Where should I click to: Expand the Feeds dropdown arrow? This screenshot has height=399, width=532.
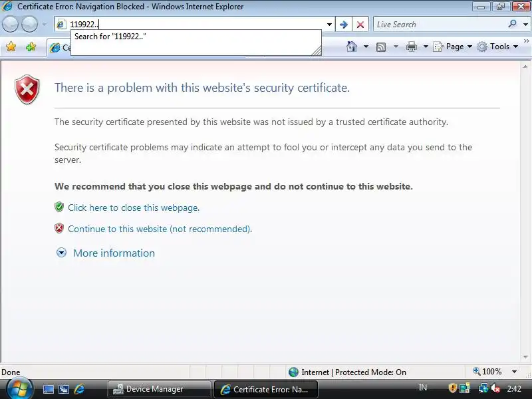(x=396, y=47)
